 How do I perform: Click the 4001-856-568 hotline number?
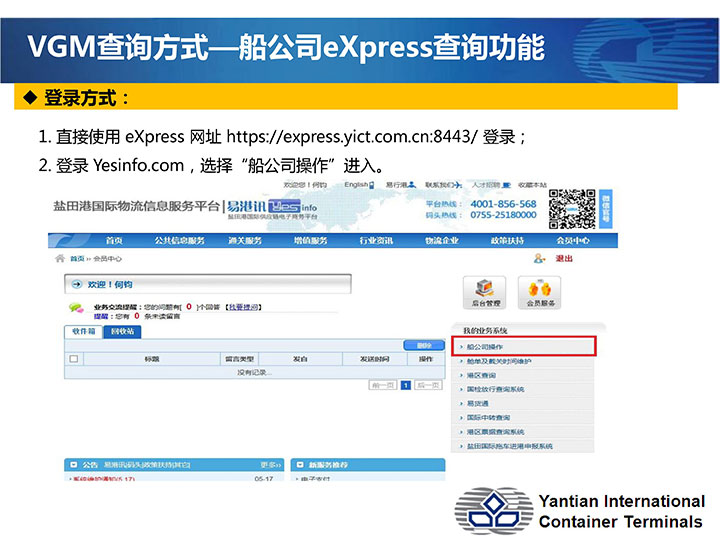[x=503, y=203]
